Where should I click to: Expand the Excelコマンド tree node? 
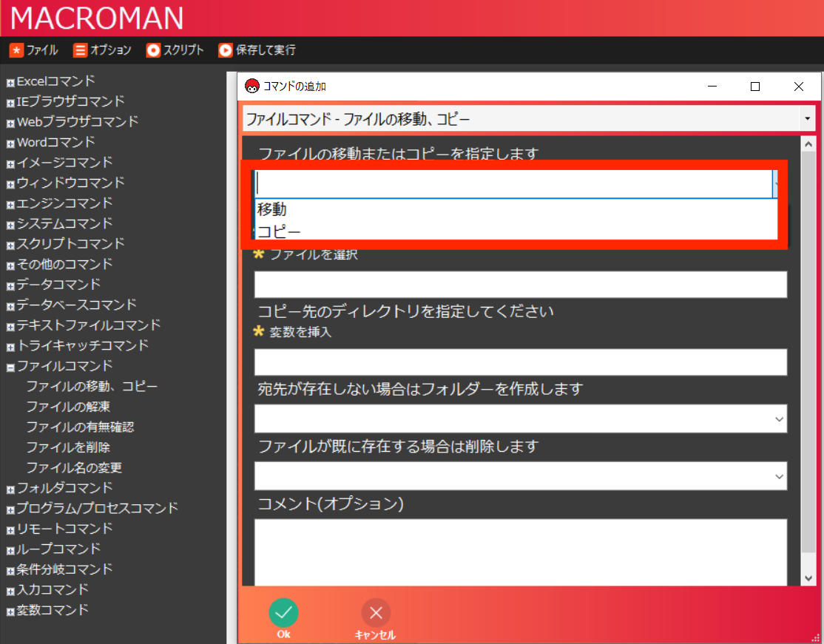point(10,83)
